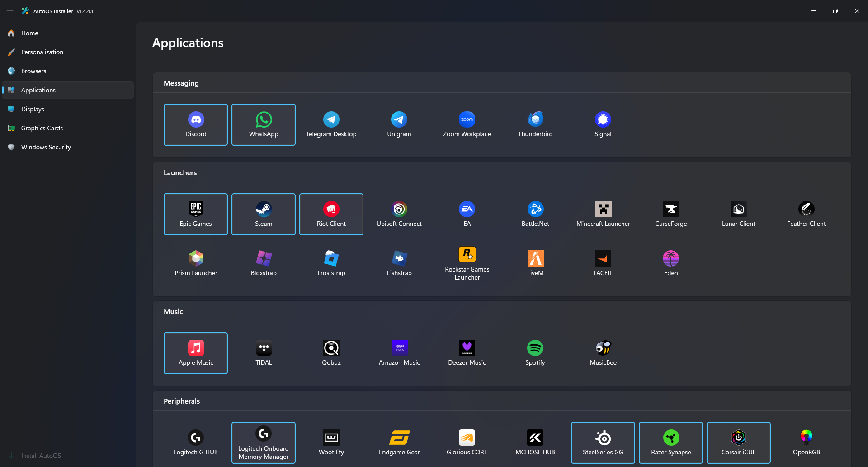Select Lunar Client tile
The height and width of the screenshot is (467, 868).
coord(739,214)
